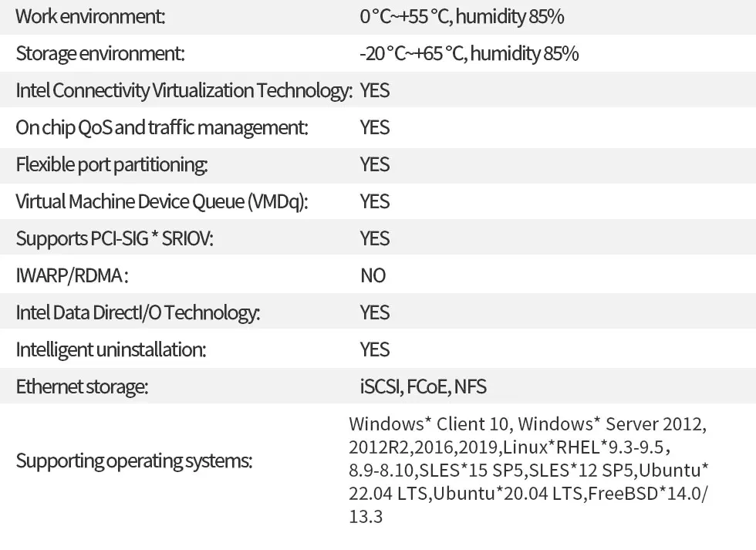Screen dimensions: 756x550
Task: Click "Virtual Machine Device Queue (VMDq)" label
Action: point(162,201)
